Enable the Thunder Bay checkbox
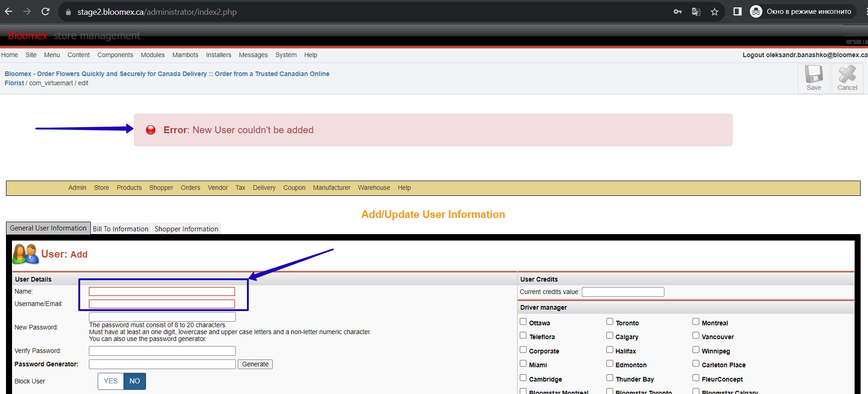The image size is (868, 394). click(610, 378)
